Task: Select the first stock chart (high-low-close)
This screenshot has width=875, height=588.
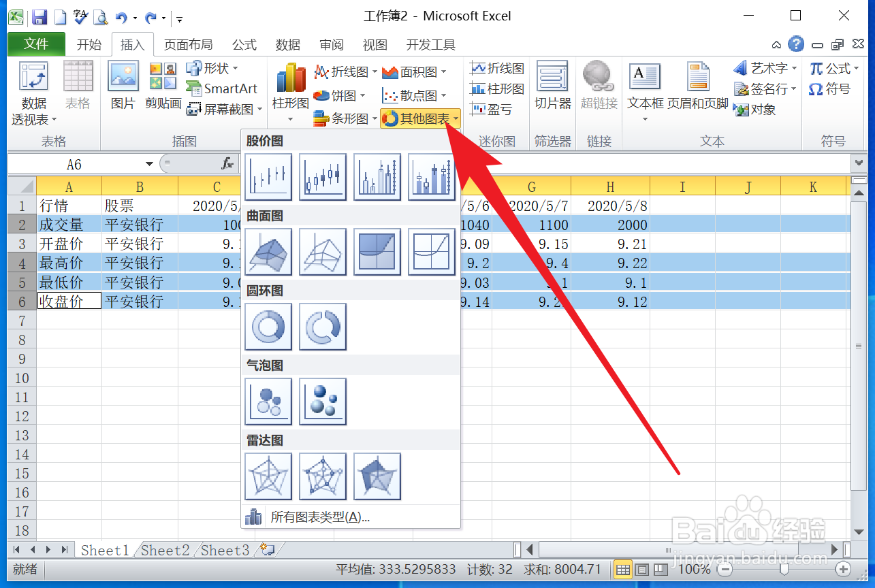Action: (x=268, y=177)
